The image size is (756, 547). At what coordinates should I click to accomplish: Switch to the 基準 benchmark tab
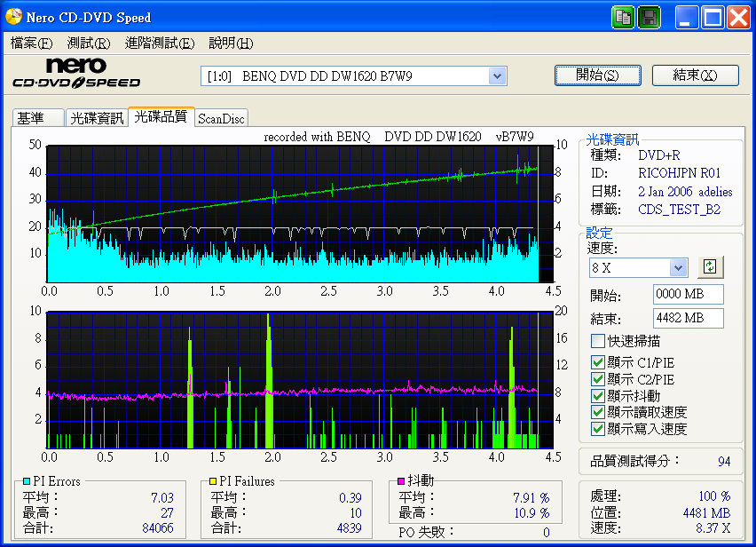(x=37, y=118)
